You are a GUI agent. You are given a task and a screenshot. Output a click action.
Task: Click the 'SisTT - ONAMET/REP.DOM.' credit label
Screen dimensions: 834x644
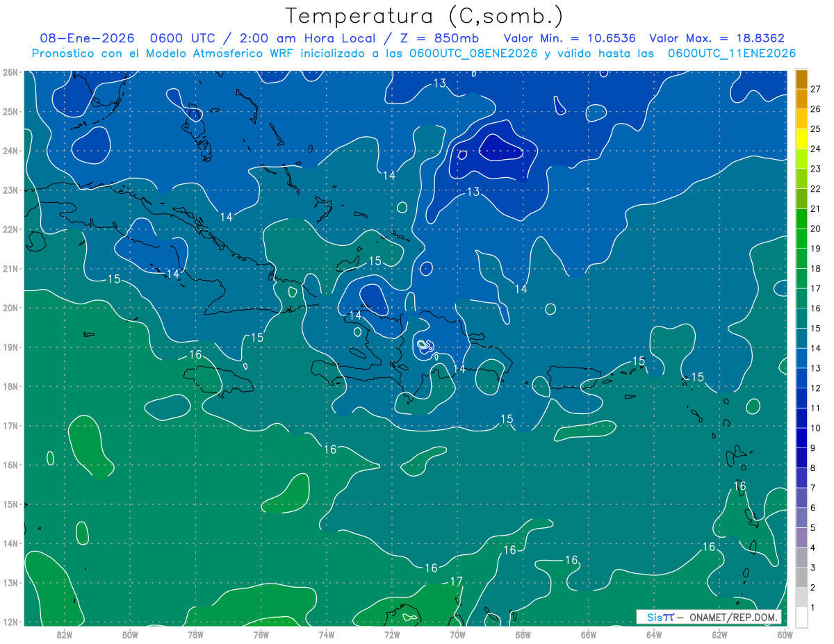[x=709, y=617]
